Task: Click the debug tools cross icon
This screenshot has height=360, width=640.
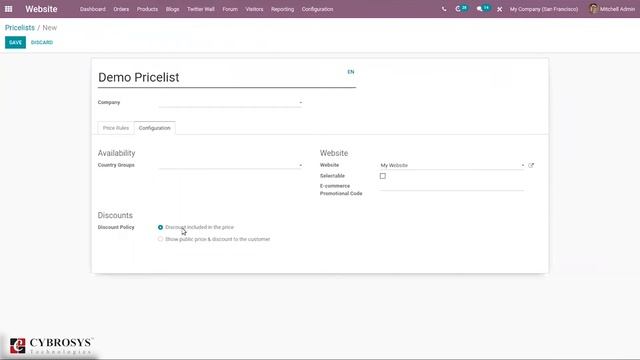Action: [x=499, y=9]
